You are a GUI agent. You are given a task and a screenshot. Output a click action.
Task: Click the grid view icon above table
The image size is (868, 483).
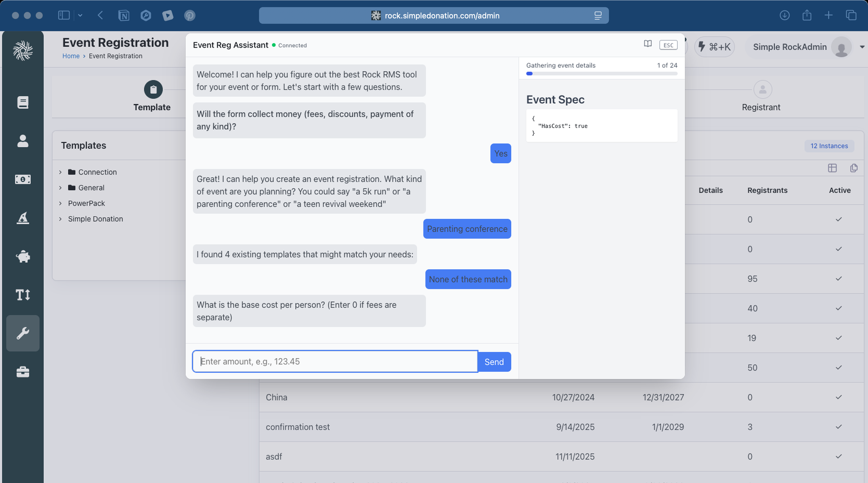click(x=832, y=168)
